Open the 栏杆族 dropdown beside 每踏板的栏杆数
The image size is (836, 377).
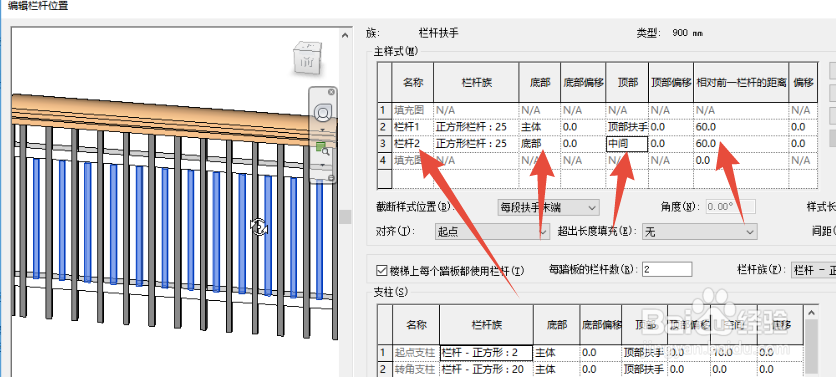[814, 270]
